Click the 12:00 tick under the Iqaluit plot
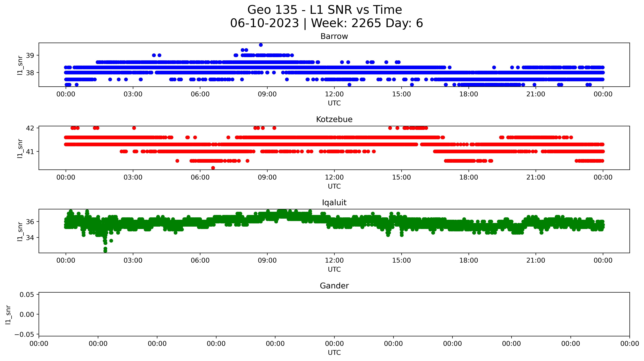644x361 pixels. pos(334,261)
